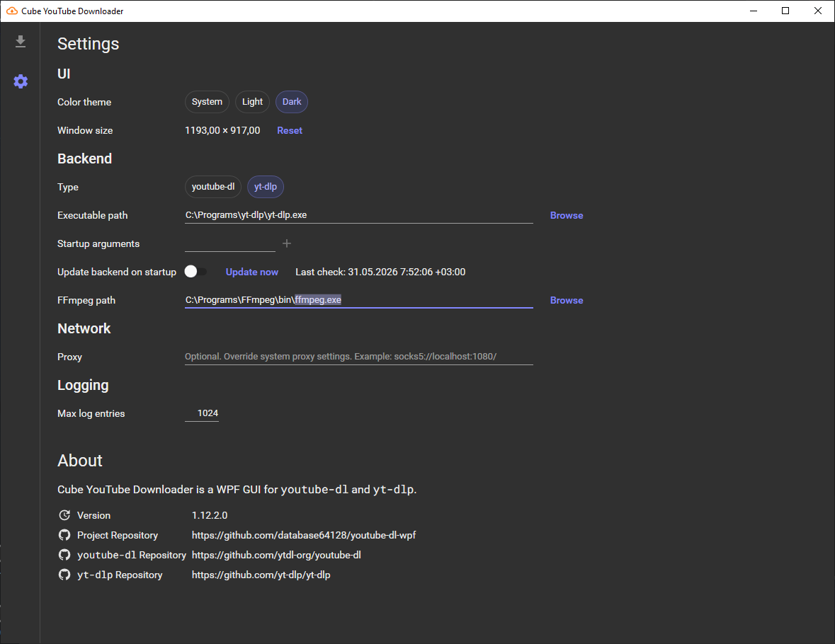Viewport: 835px width, 644px height.
Task: Click GitHub icon beside youtube-dl Repository
Action: tap(64, 555)
